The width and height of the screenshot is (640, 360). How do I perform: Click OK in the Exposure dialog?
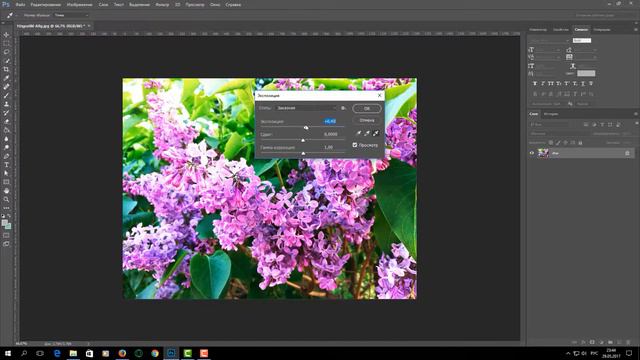[367, 108]
